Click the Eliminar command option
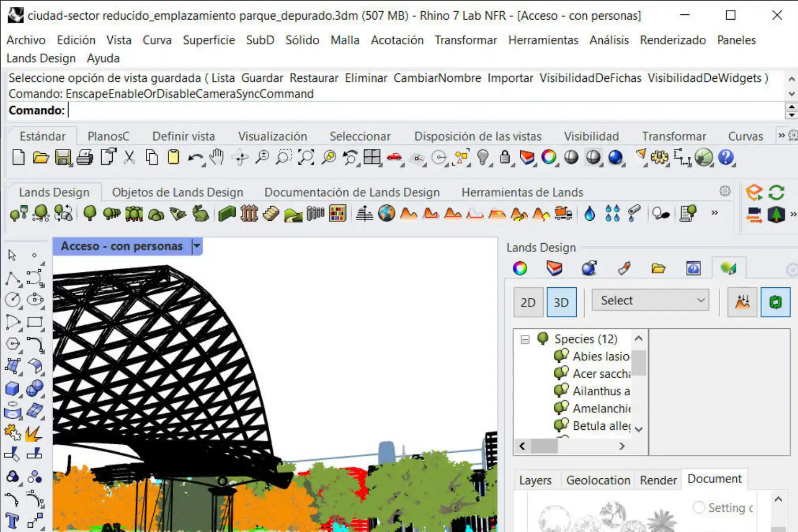798x532 pixels. (366, 78)
